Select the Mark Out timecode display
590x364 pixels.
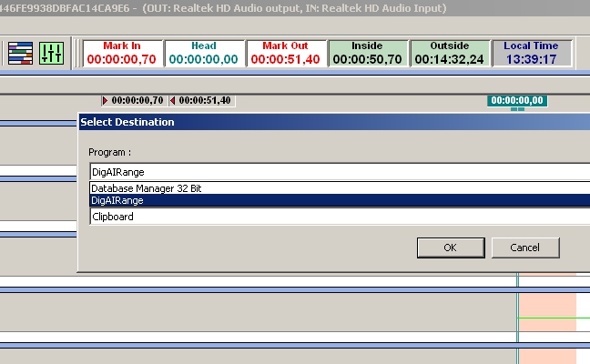click(286, 54)
